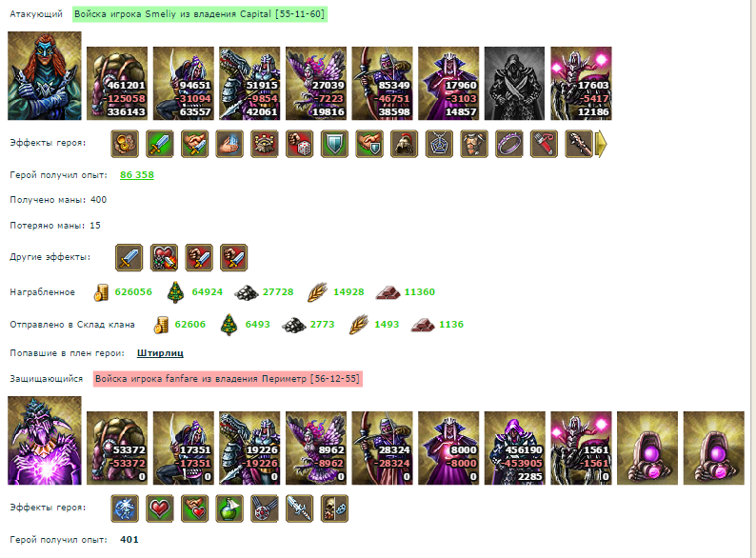Click the pentagon amulet effect icon
756x558 pixels.
(439, 144)
